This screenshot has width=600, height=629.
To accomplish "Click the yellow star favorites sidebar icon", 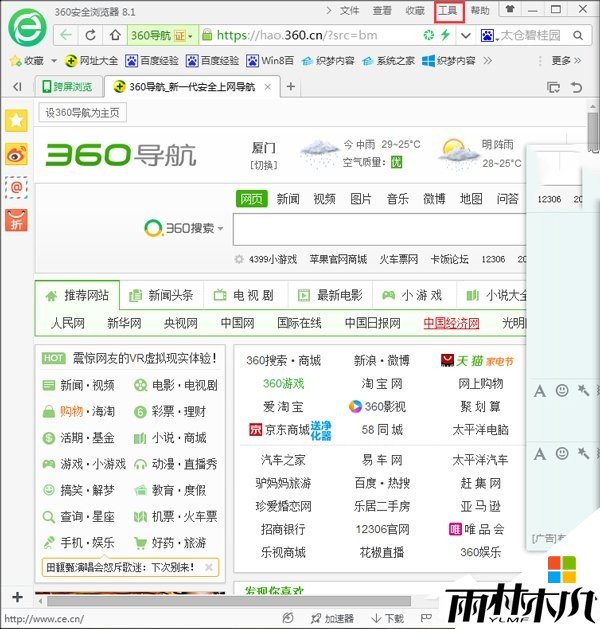I will tap(16, 120).
